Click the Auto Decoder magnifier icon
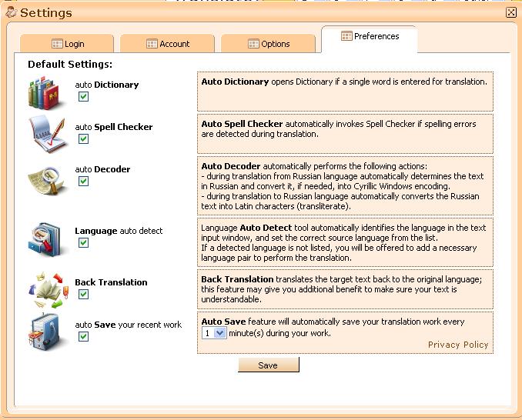The width and height of the screenshot is (522, 420). (x=48, y=176)
